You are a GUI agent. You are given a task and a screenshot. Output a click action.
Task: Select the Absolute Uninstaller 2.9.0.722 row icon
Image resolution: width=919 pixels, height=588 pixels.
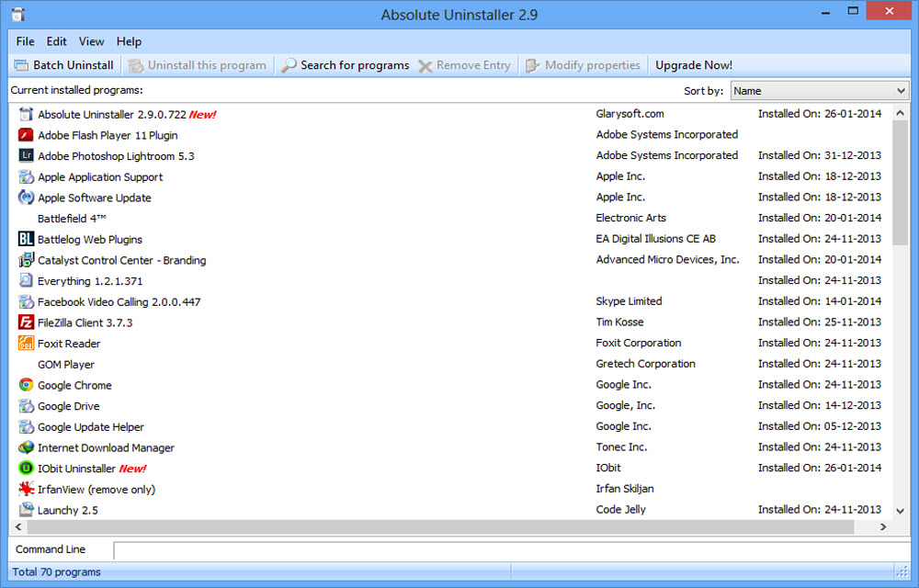point(26,114)
